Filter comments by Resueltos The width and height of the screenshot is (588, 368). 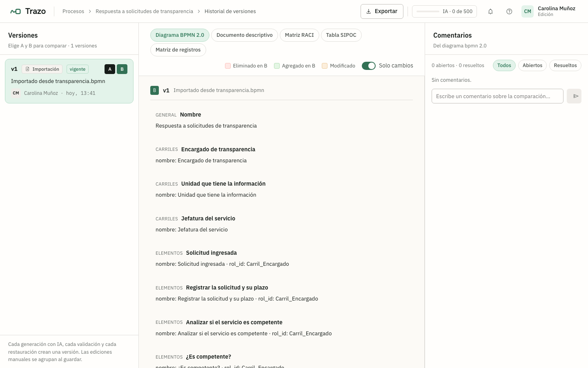pyautogui.click(x=565, y=65)
